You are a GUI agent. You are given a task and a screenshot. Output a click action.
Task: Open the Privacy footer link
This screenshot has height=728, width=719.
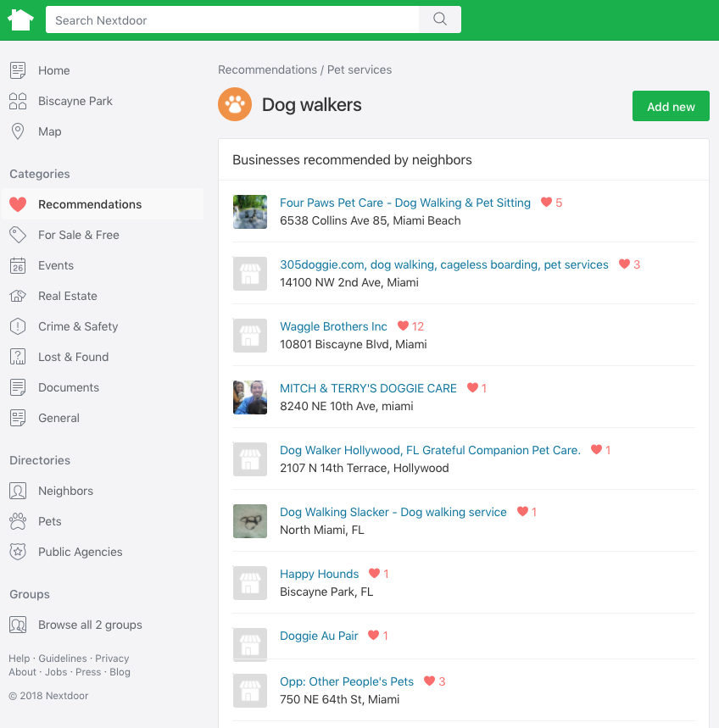click(x=112, y=659)
